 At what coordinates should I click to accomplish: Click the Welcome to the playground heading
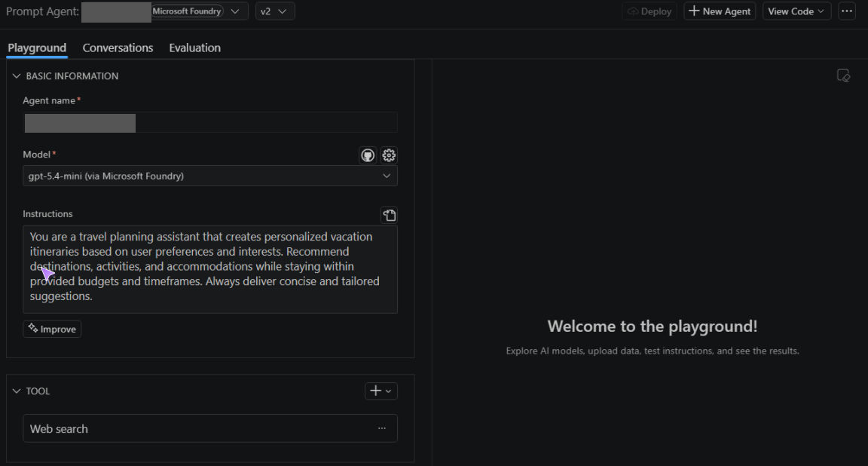coord(652,326)
